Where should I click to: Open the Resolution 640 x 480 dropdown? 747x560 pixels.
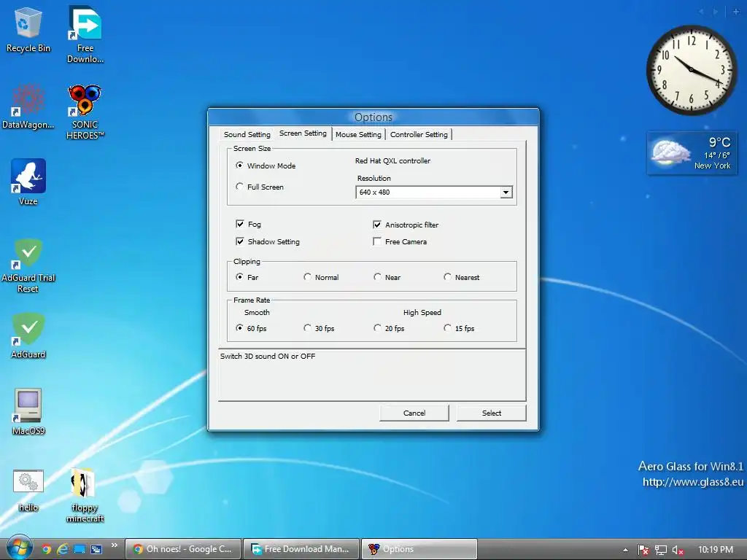[x=434, y=192]
